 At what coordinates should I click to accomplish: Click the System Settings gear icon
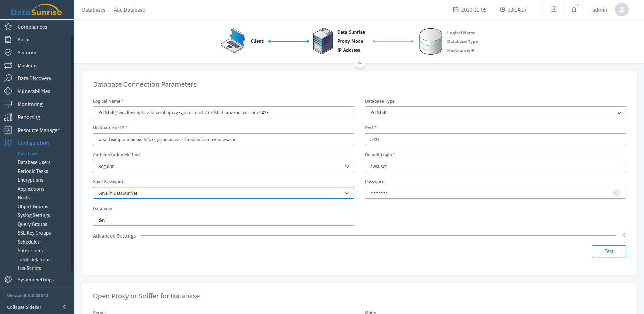8,279
